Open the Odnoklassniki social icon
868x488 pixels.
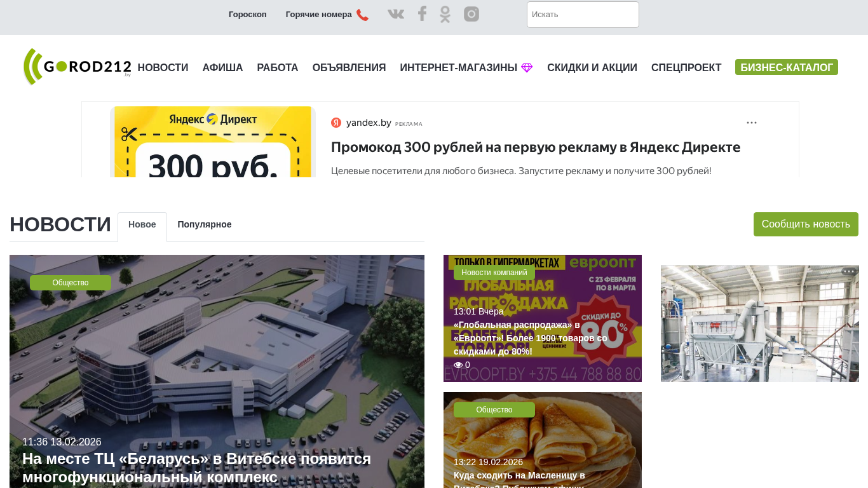click(x=445, y=14)
